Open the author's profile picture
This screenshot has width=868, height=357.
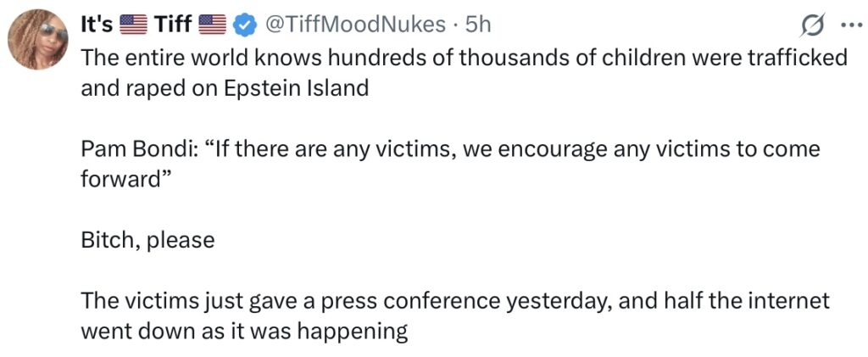[x=37, y=43]
